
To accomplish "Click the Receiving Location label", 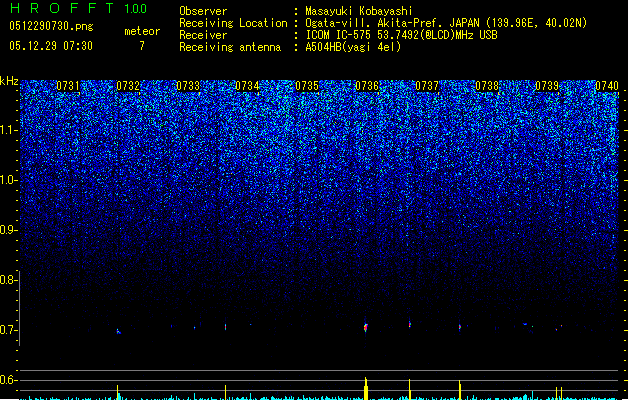I will (x=233, y=23).
